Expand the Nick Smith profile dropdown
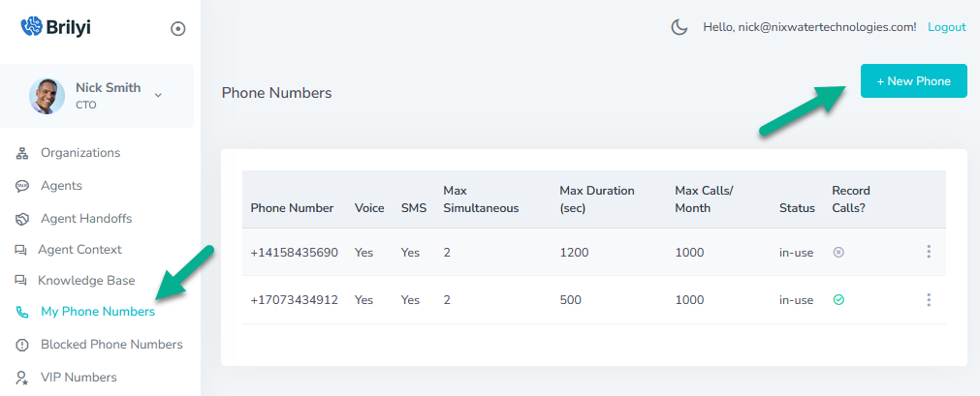This screenshot has width=980, height=396. click(x=158, y=95)
